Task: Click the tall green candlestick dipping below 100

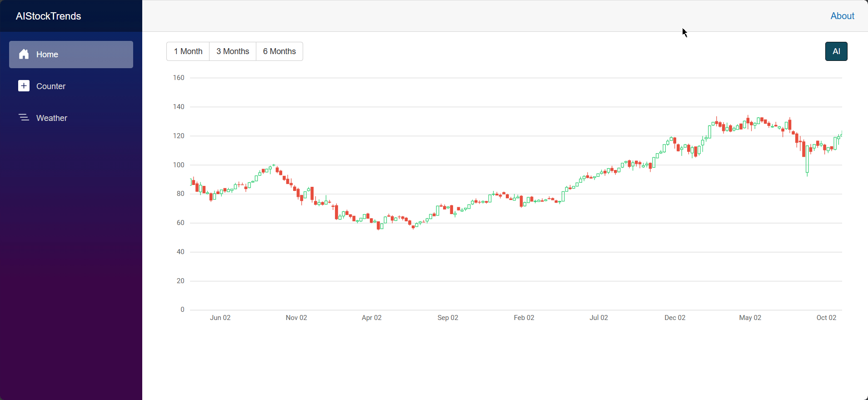Action: click(808, 159)
